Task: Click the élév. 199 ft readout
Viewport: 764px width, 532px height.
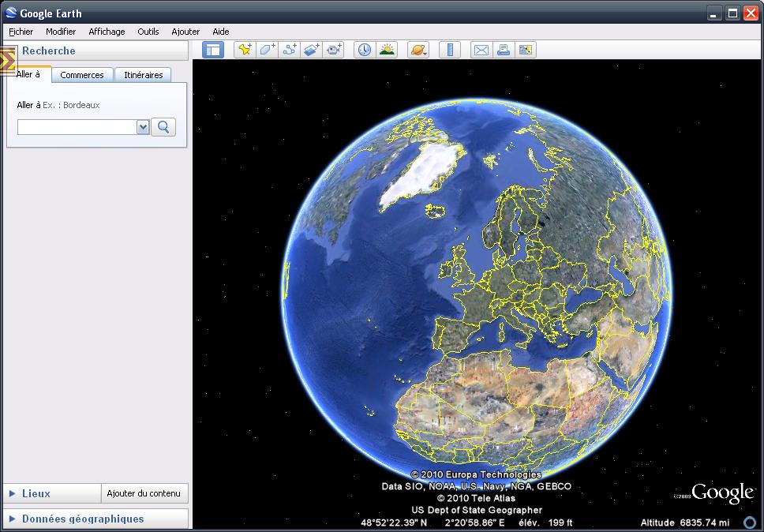Action: click(545, 523)
